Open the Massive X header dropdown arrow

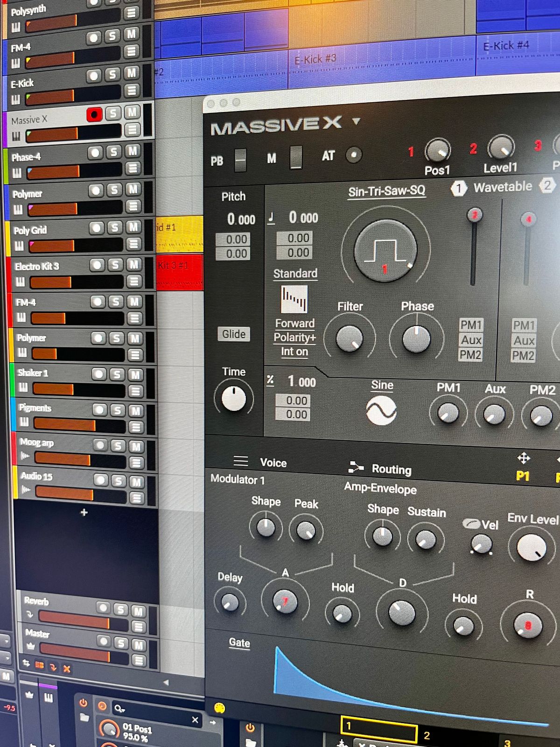[357, 121]
